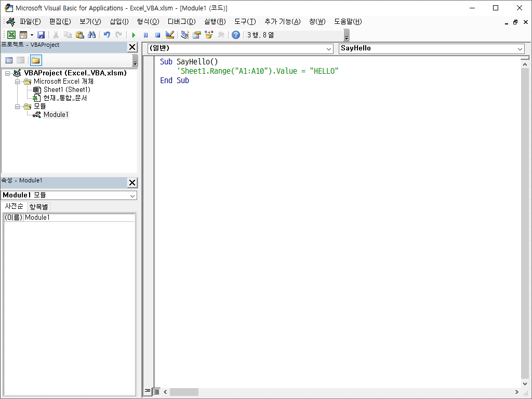
Task: Open the Project Explorer toolbar icon
Action: coord(185,35)
